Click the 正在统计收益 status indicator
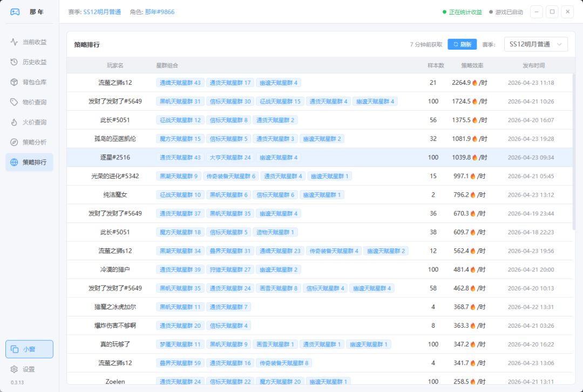Image resolution: width=583 pixels, height=392 pixels. pyautogui.click(x=462, y=12)
